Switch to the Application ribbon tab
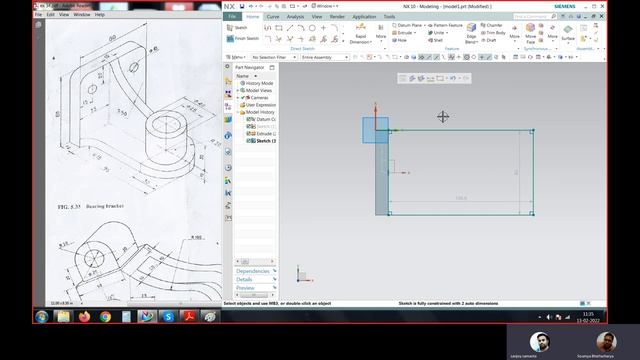 [364, 17]
